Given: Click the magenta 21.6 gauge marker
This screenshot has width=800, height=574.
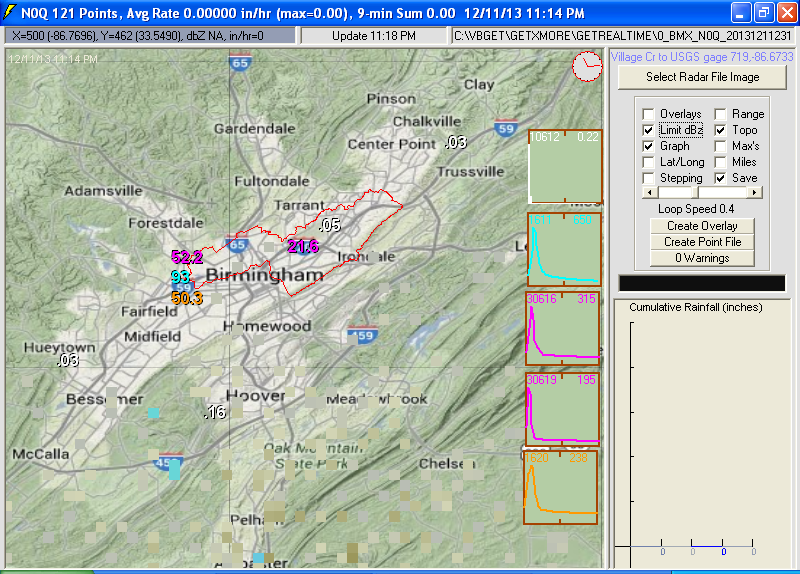Looking at the screenshot, I should [302, 246].
